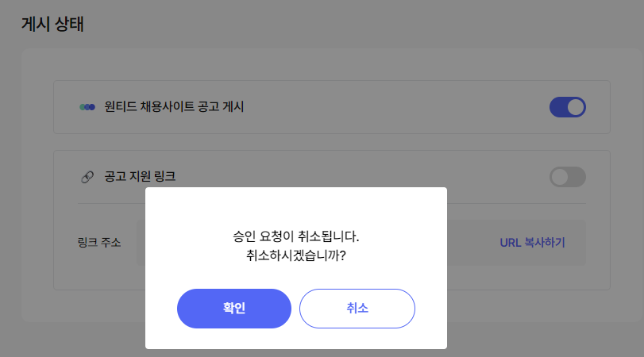Click the URL 복사하기 link
The image size is (644, 357).
[x=532, y=243]
